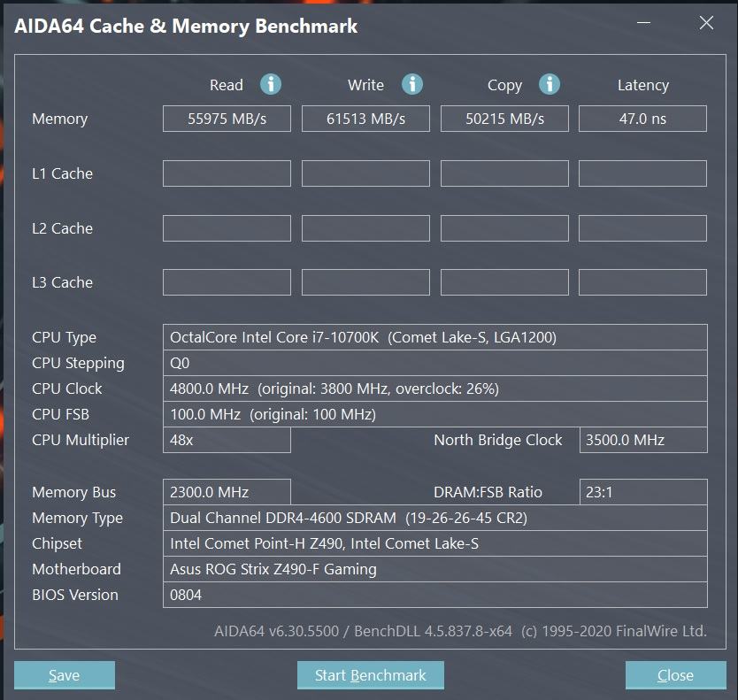
Task: Click the CPU Stepping label
Action: pos(78,364)
